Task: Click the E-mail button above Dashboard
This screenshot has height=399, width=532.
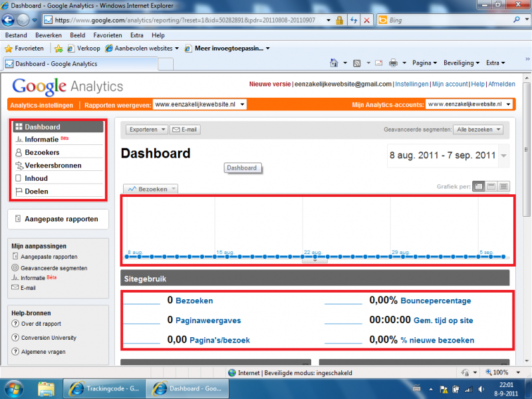Action: coord(186,130)
